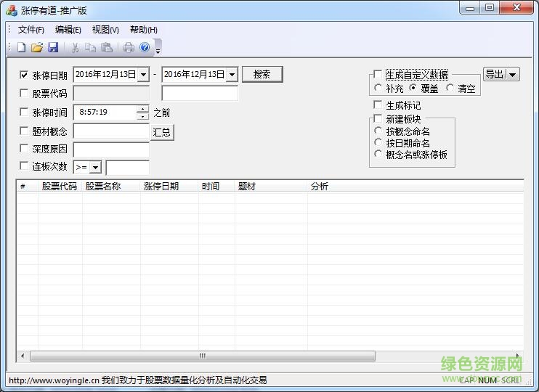Image resolution: width=539 pixels, height=392 pixels.
Task: Enable the 股票代码 checkbox
Action: coord(24,94)
